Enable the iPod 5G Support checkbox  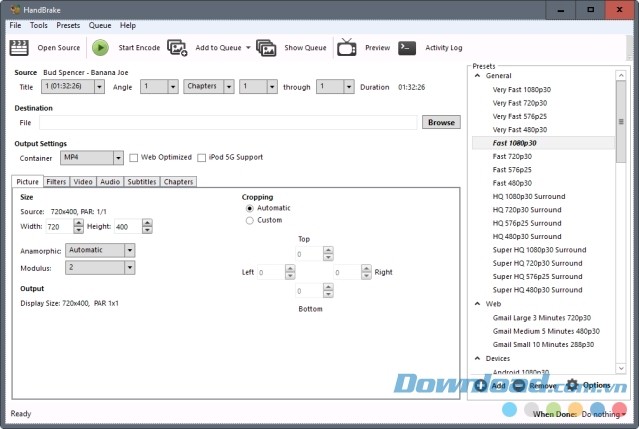[201, 158]
